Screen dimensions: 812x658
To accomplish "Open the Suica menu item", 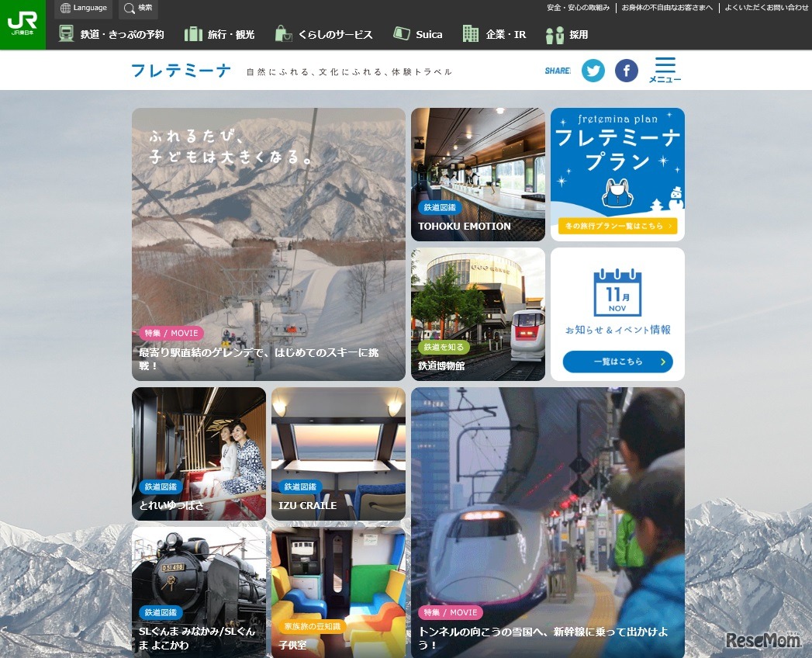I will tap(418, 34).
